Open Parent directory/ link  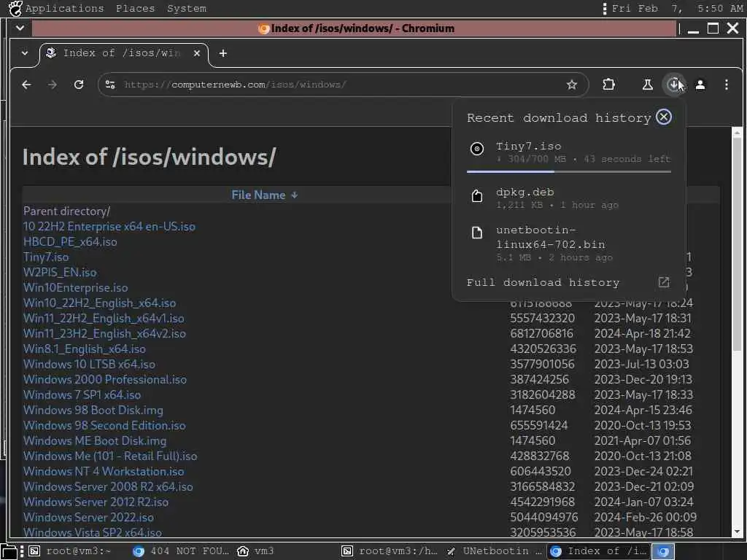(x=66, y=211)
